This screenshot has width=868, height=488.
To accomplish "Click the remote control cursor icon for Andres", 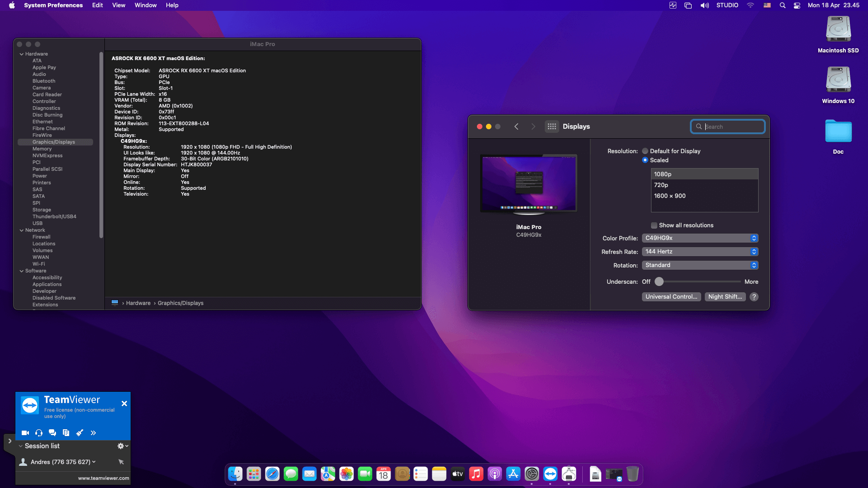I will [x=121, y=462].
